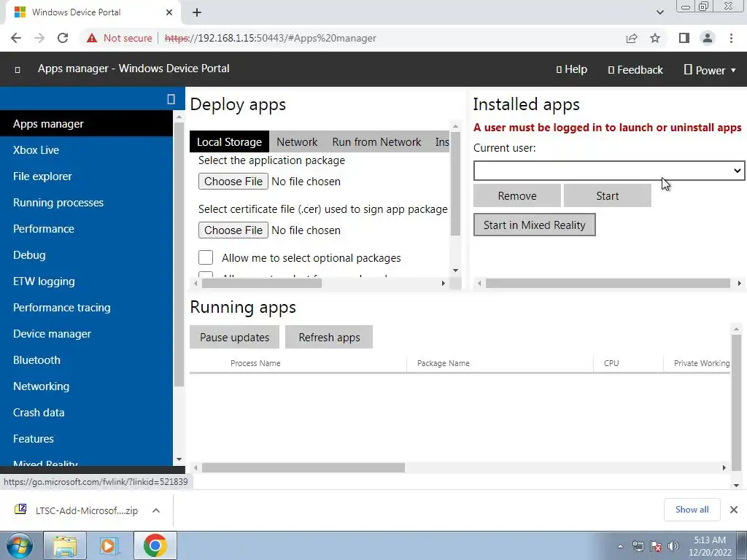Click the Pause updates button
The image size is (747, 560).
tap(234, 337)
